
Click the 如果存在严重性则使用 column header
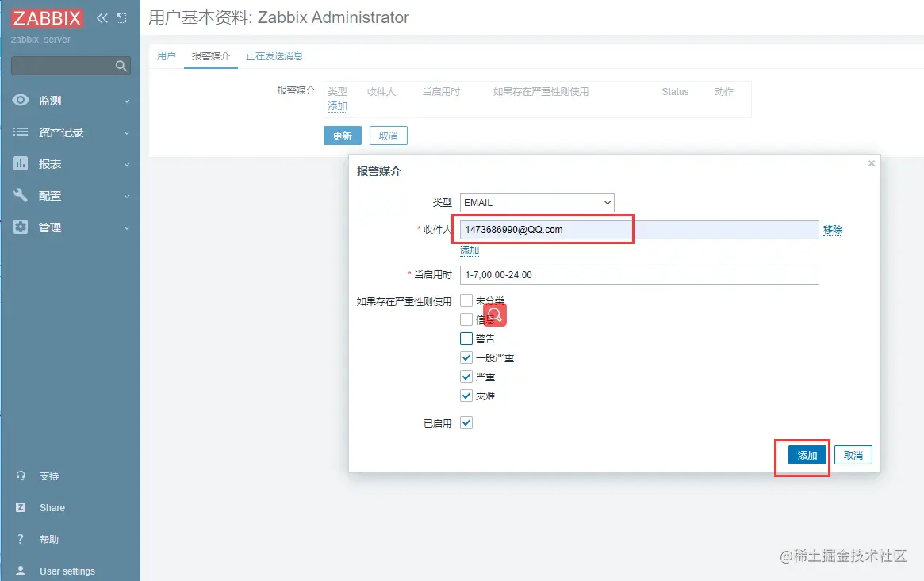point(541,91)
